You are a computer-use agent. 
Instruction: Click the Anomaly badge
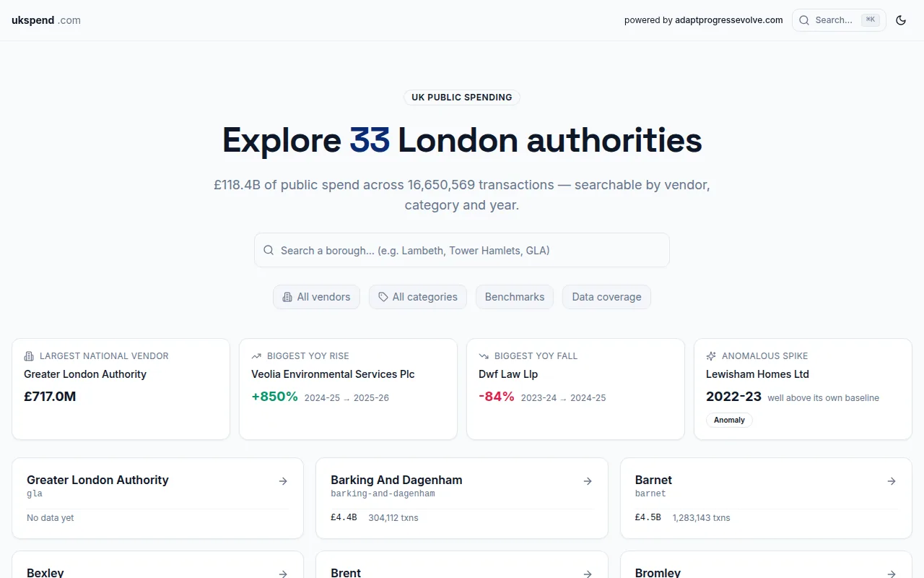pyautogui.click(x=729, y=420)
